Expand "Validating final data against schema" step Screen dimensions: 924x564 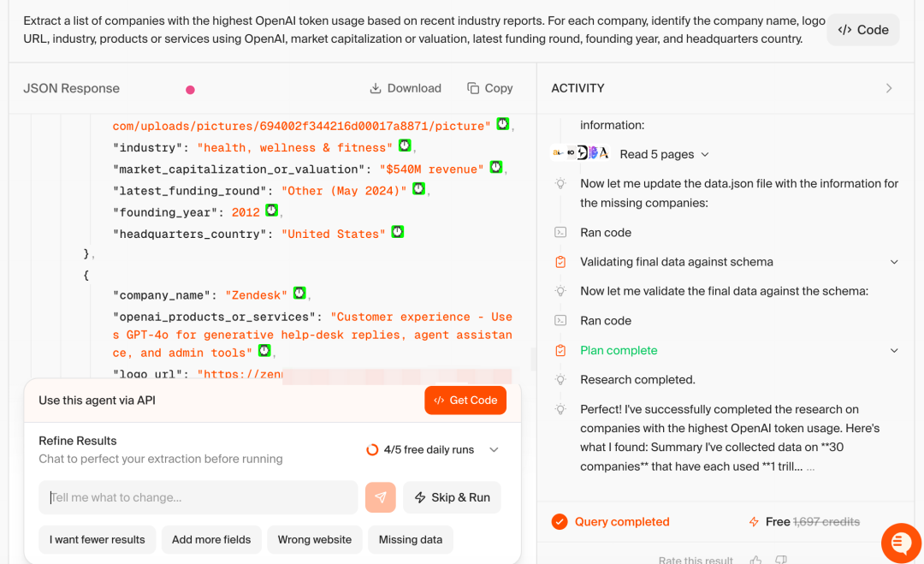coord(894,262)
